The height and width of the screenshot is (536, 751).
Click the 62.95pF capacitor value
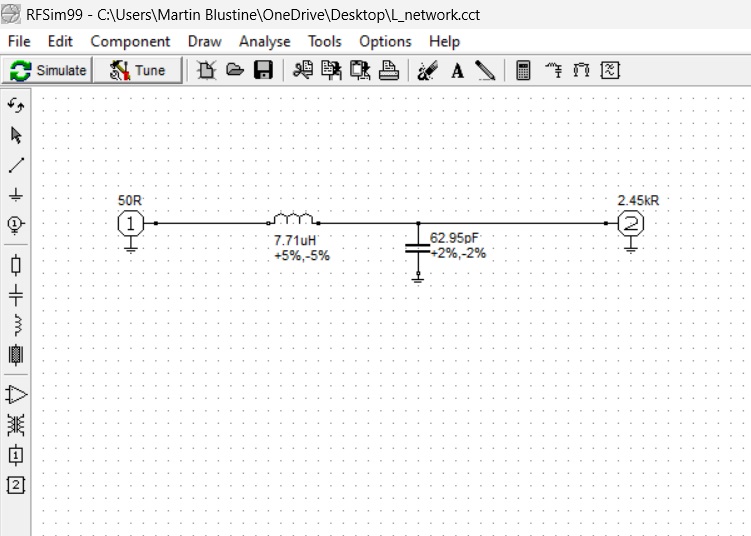tap(454, 238)
